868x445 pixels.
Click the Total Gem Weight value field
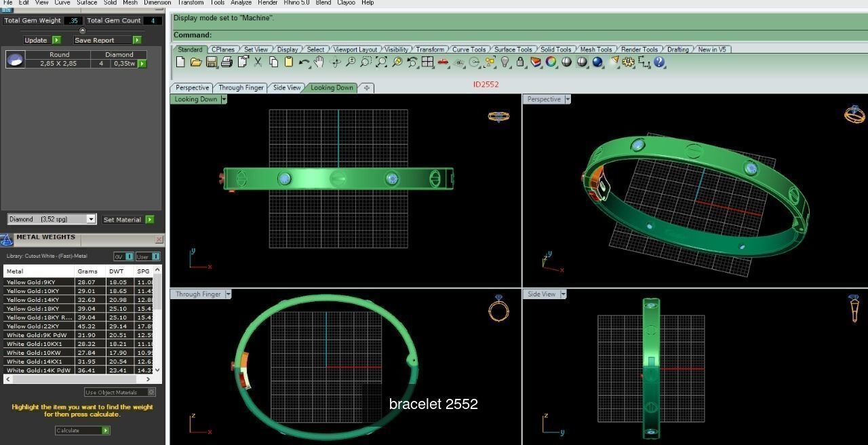click(x=73, y=21)
